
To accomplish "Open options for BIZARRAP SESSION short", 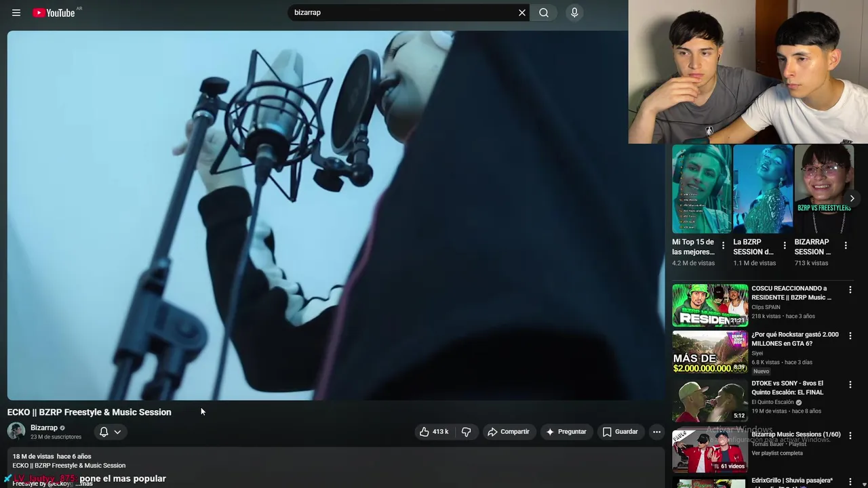I will point(846,245).
